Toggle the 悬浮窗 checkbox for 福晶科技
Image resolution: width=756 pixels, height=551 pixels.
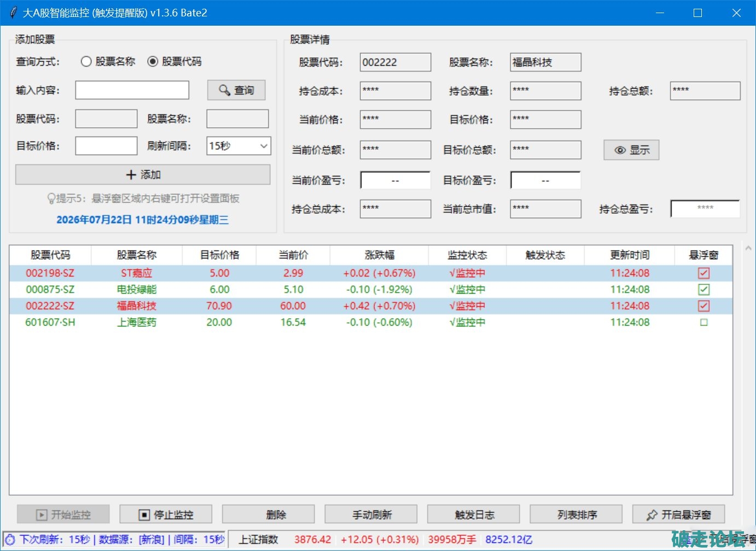pyautogui.click(x=704, y=306)
